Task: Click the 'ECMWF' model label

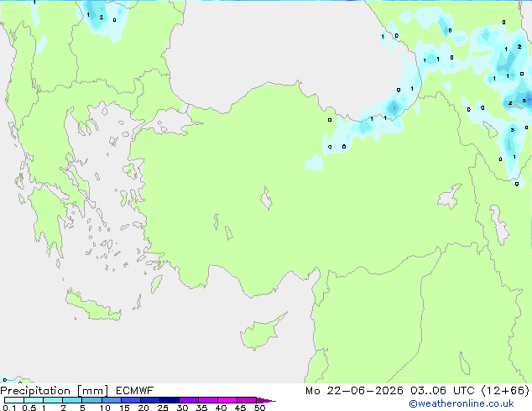Action: point(135,391)
